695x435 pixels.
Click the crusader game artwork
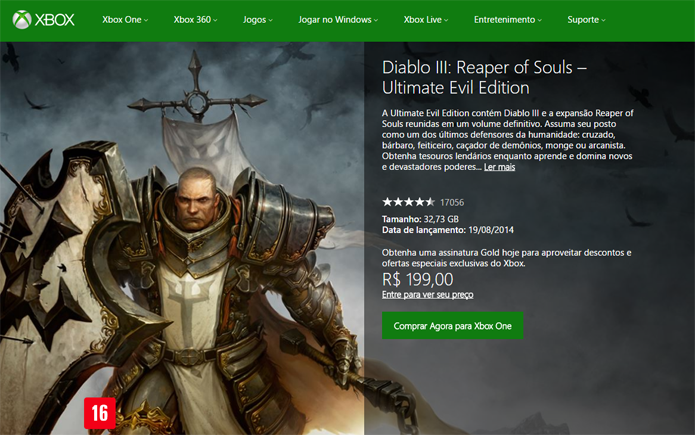click(x=182, y=238)
